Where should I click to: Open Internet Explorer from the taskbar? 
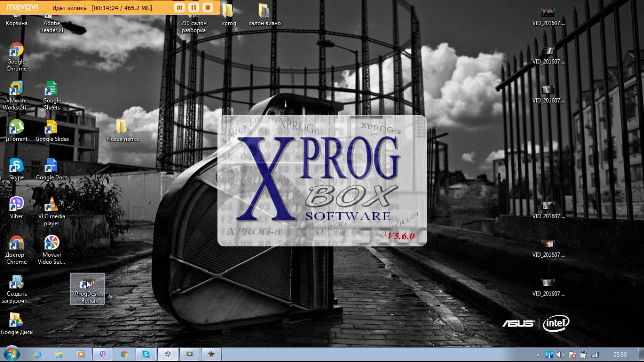[38, 354]
